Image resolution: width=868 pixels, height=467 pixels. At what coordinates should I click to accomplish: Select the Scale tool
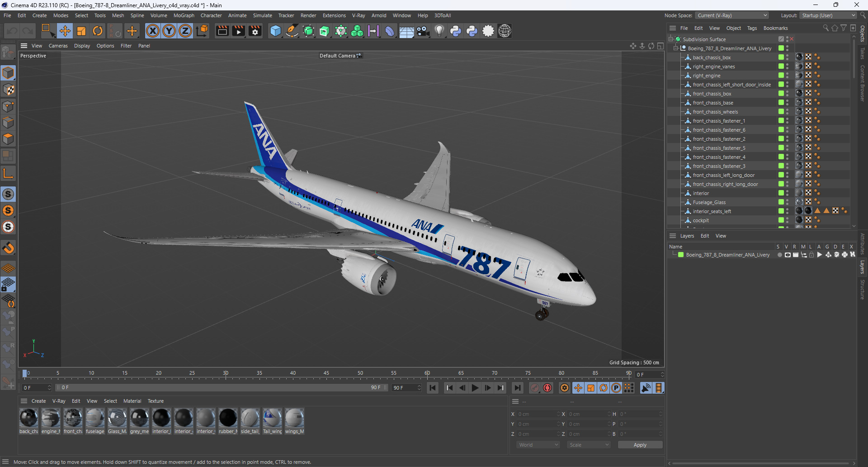coord(81,31)
